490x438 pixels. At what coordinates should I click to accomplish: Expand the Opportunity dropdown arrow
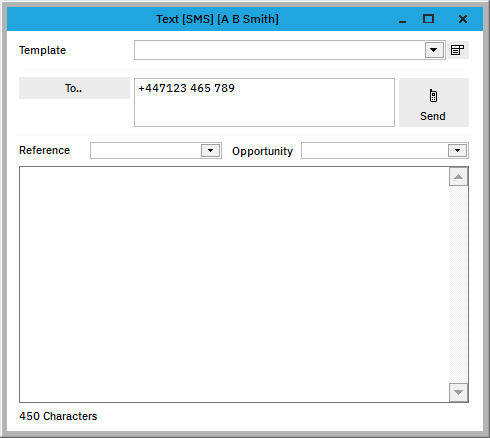(457, 150)
